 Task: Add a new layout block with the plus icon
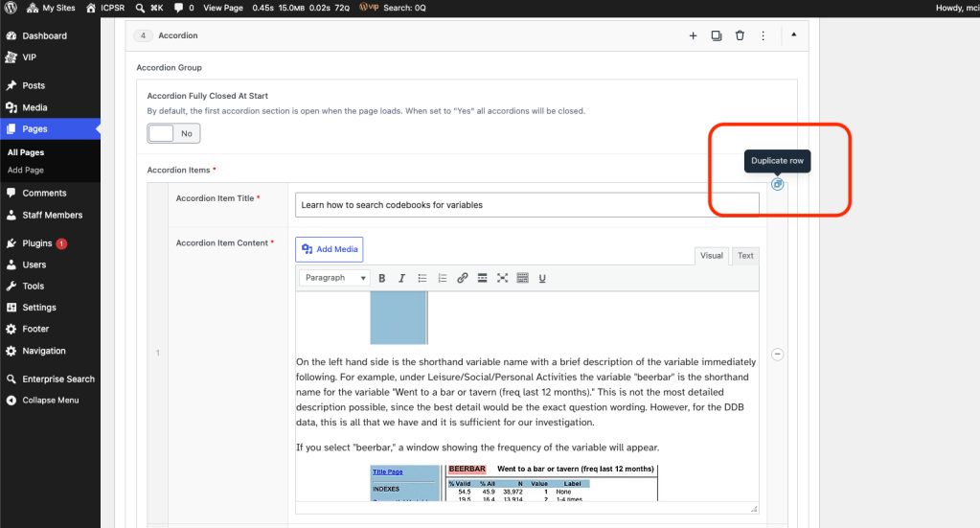click(693, 35)
